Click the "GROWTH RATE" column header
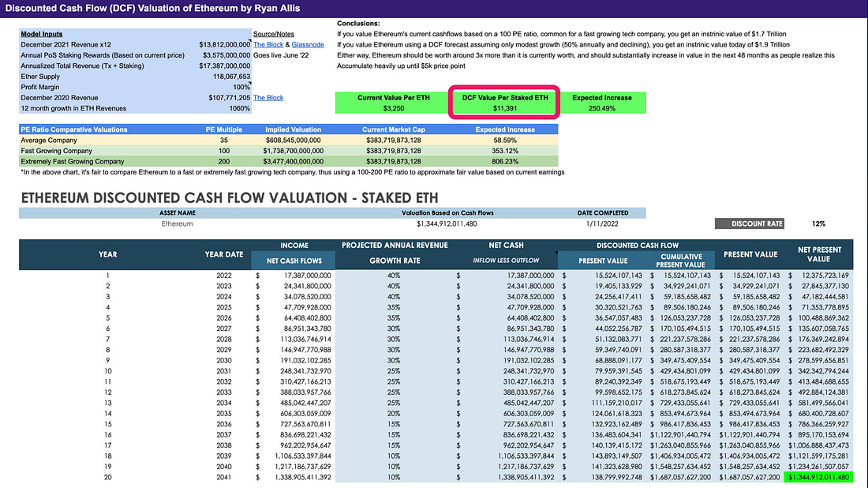Viewport: 868px width, 488px height. coord(395,261)
